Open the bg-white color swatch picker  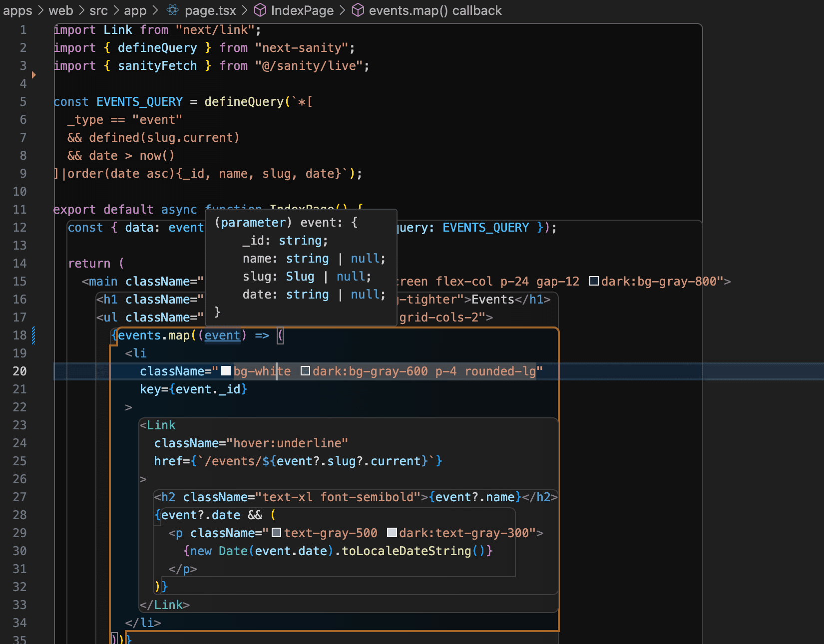point(226,371)
